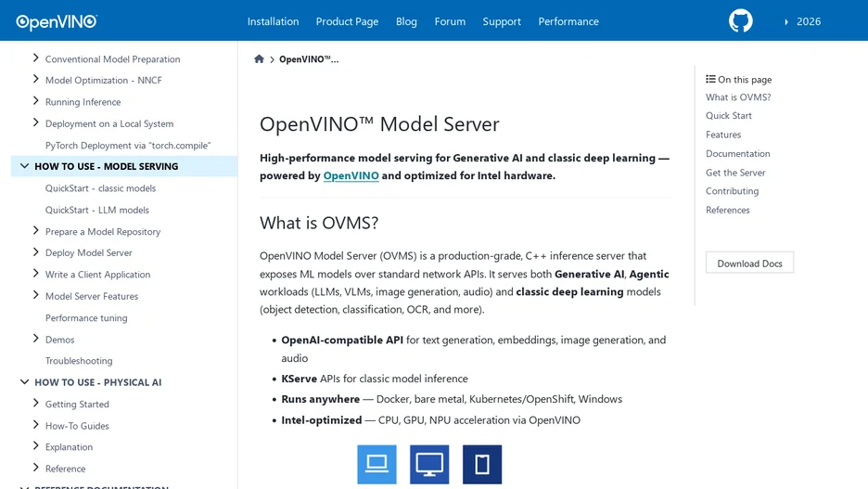Expand Reference chevron in sidebar

pos(35,468)
